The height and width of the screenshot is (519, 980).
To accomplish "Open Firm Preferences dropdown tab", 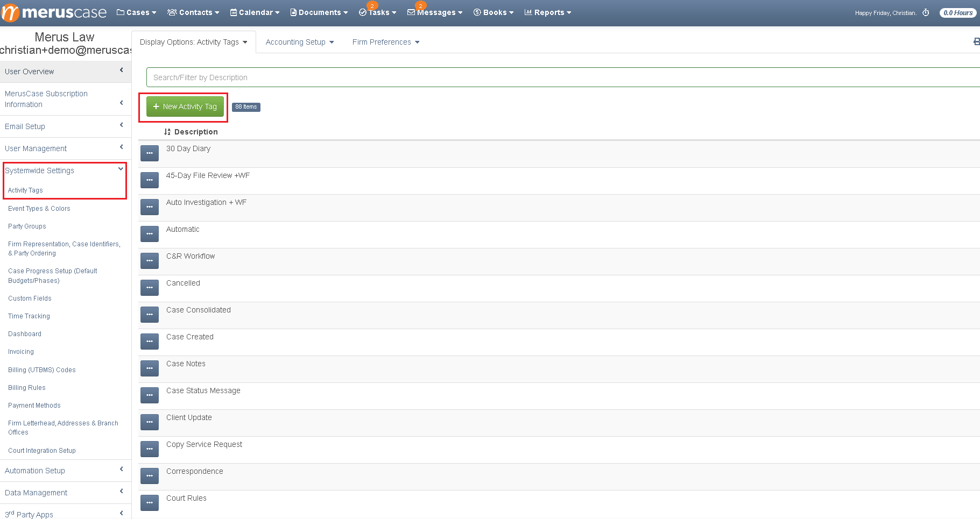I will [386, 42].
